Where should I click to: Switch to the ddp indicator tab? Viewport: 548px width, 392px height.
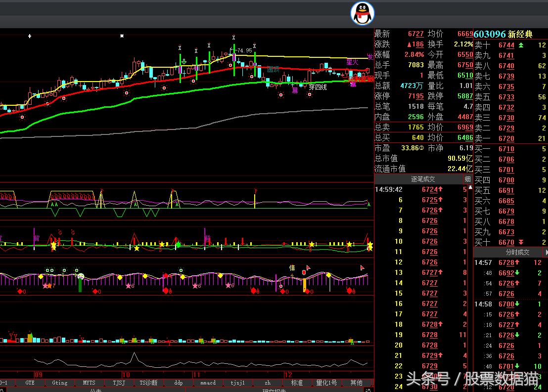[179, 383]
